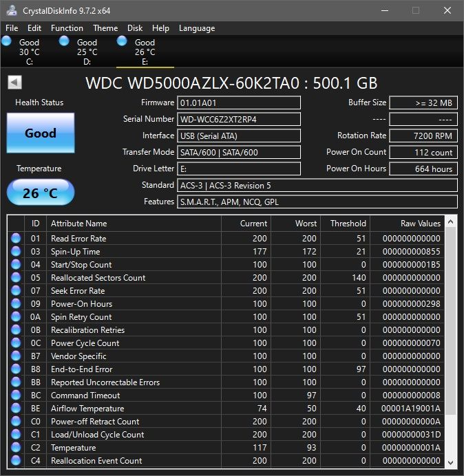Click scrollbar up arrow in attribute list

click(451, 223)
